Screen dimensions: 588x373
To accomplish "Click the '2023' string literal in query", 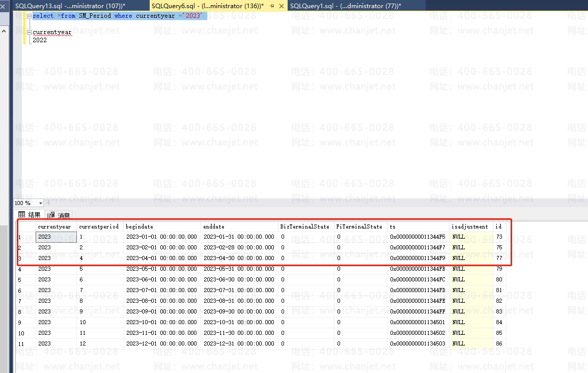I will (x=192, y=16).
